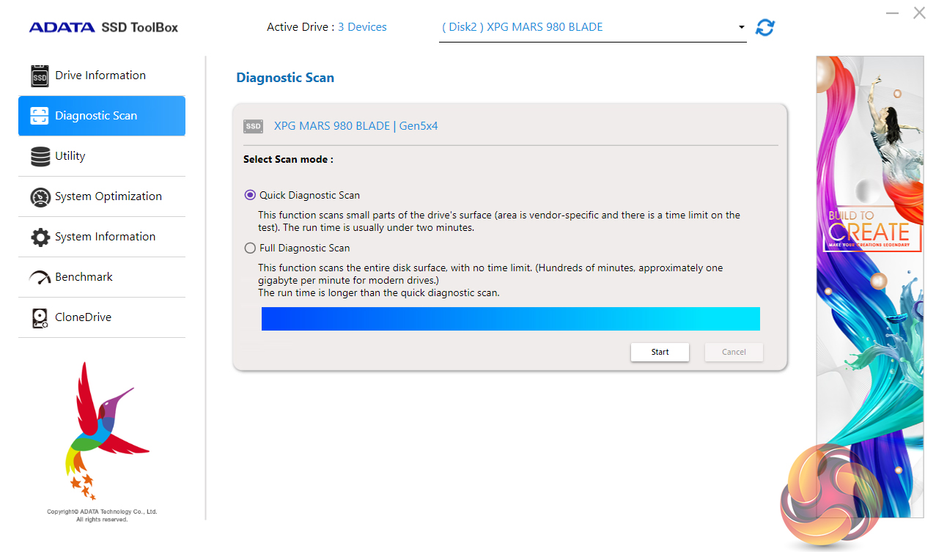
Task: Go to System Optimization
Action: [102, 196]
